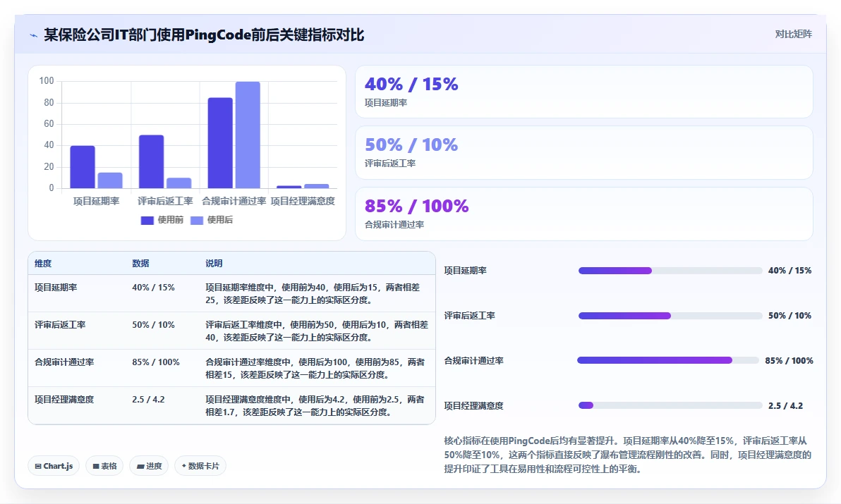
Task: Click the 40% / 15% table cell
Action: coord(153,288)
